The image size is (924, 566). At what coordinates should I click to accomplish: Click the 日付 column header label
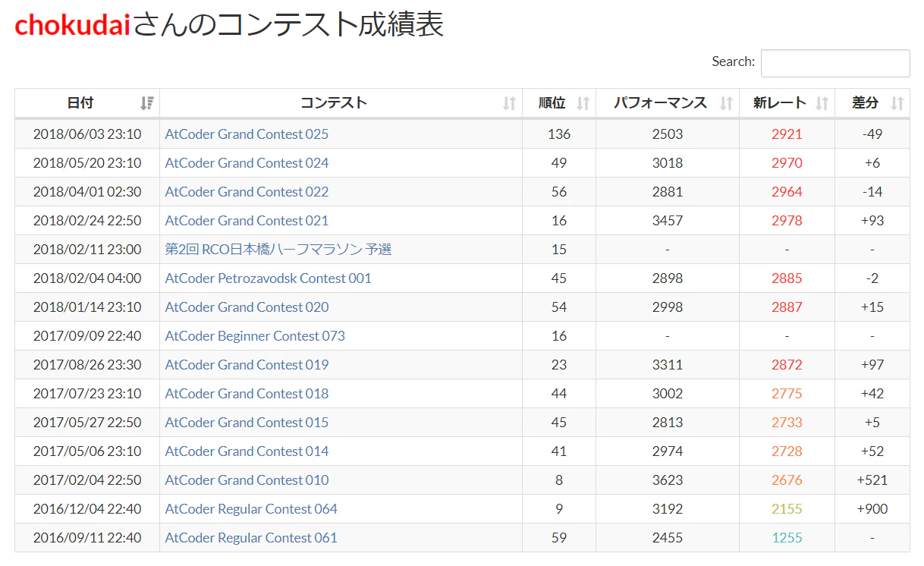(x=80, y=103)
